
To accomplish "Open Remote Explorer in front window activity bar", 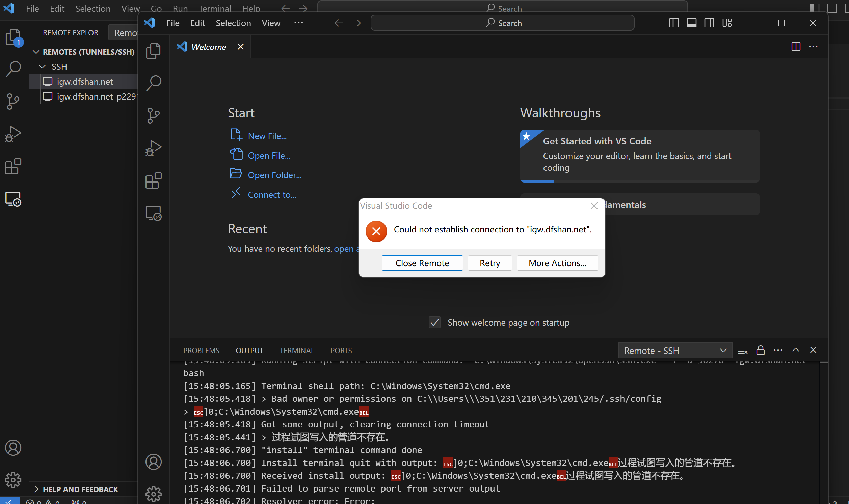I will (153, 214).
